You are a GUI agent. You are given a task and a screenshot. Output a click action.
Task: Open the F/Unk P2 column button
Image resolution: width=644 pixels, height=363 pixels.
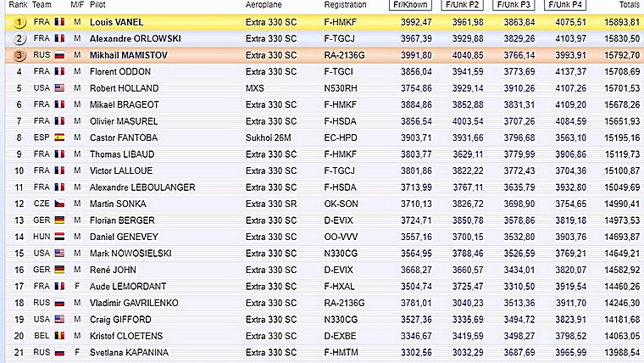[x=462, y=5]
